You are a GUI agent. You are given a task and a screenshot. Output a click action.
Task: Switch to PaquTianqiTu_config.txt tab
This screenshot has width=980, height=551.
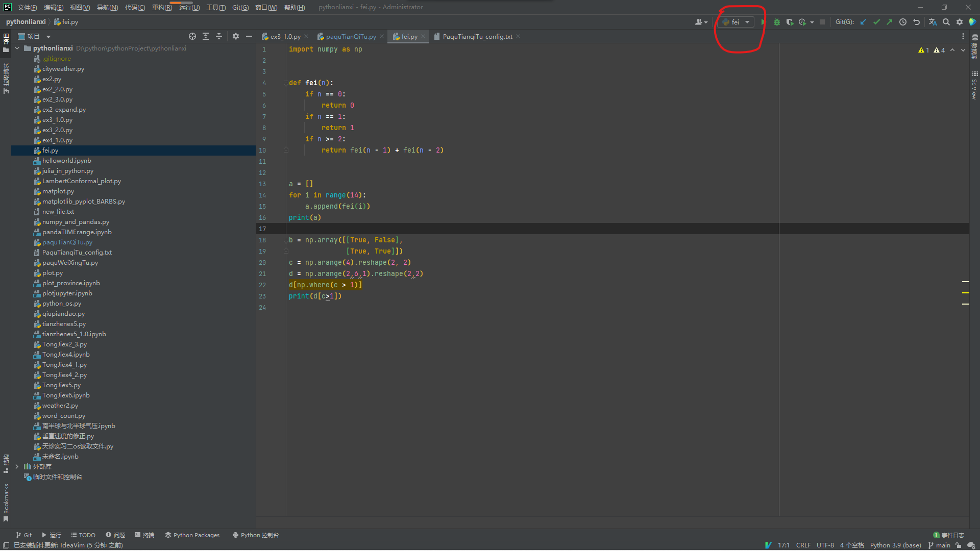click(477, 36)
